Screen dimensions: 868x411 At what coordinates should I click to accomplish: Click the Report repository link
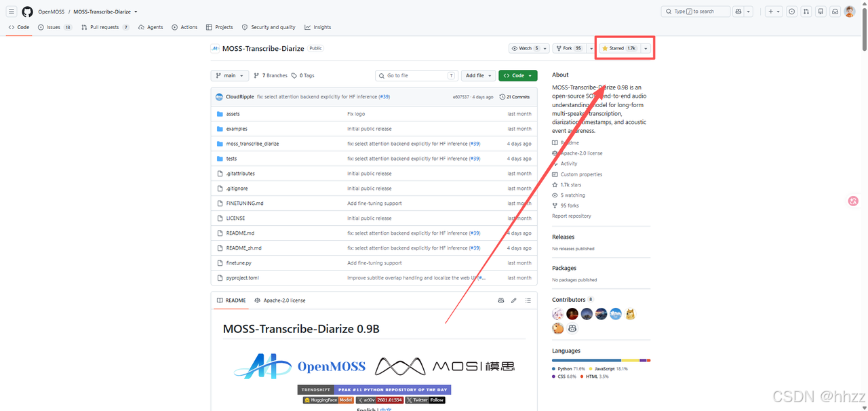[572, 216]
